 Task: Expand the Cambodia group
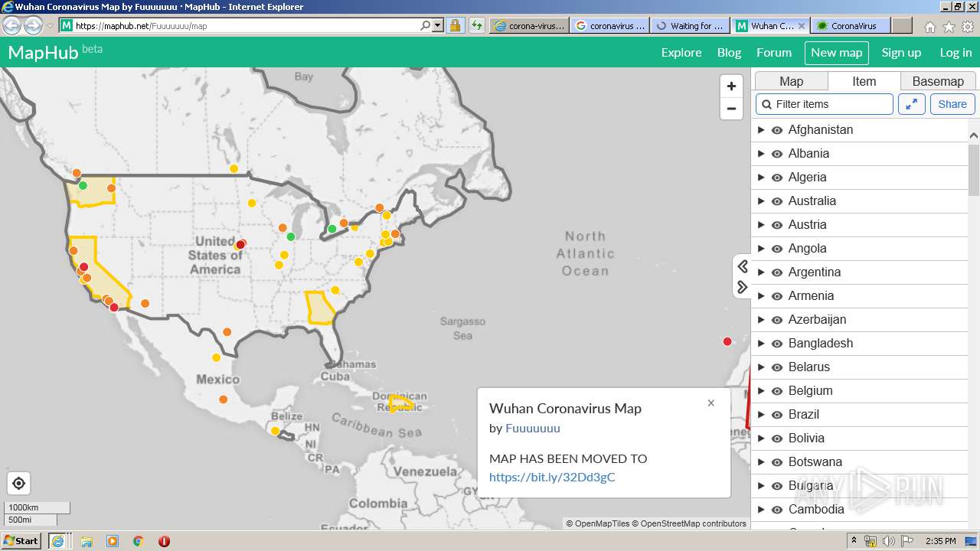click(760, 510)
